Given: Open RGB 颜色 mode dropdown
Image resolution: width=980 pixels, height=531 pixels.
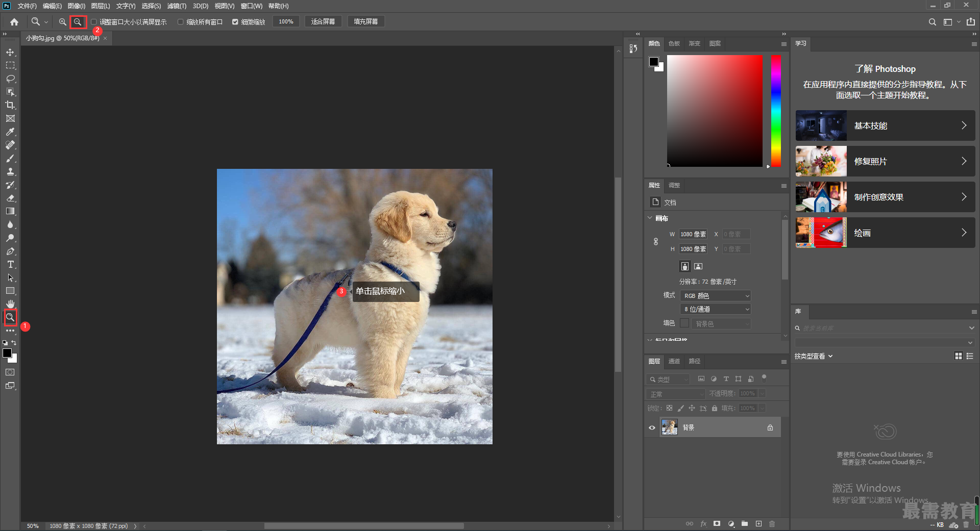Looking at the screenshot, I should click(715, 296).
